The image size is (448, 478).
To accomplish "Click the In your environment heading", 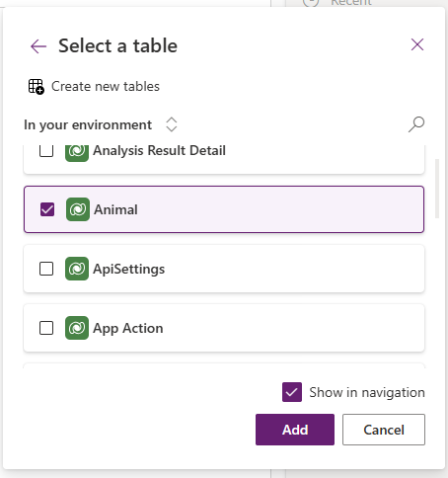I will coord(88,124).
